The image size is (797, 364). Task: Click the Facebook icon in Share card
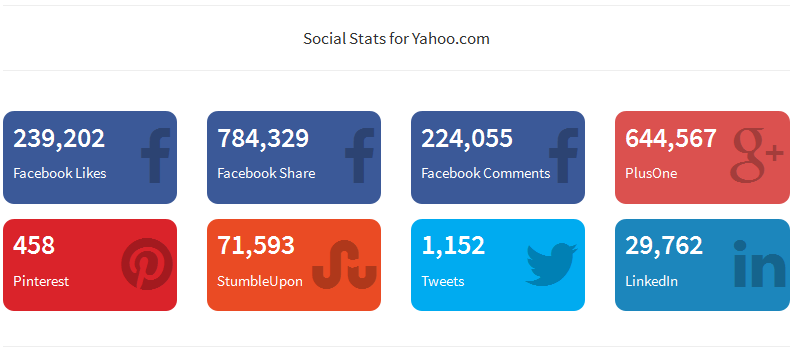(359, 156)
